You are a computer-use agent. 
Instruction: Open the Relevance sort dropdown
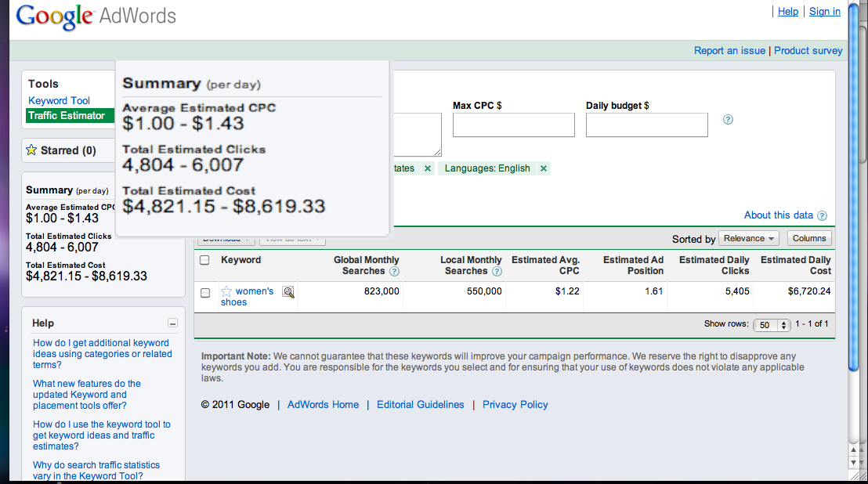749,238
